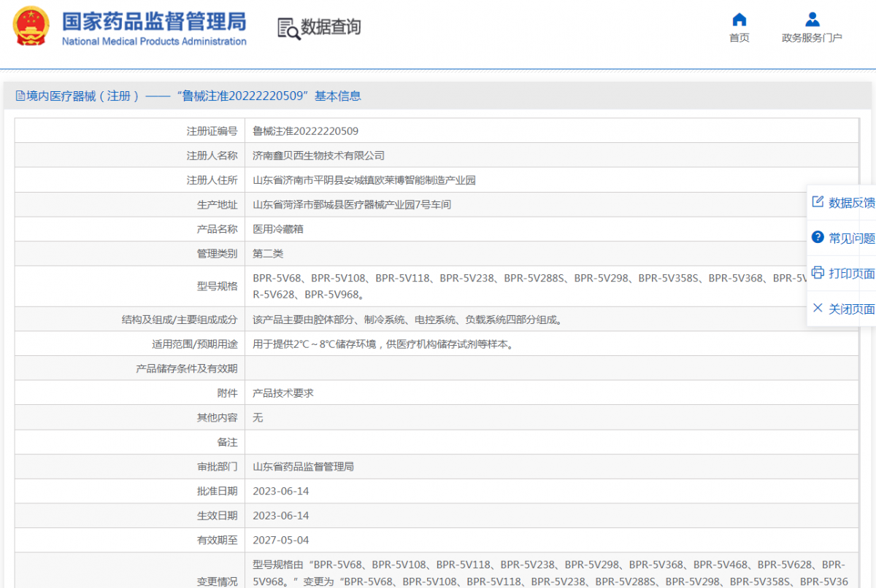The width and height of the screenshot is (876, 588).
Task: Click the 打印页面 printer icon
Action: (x=818, y=273)
